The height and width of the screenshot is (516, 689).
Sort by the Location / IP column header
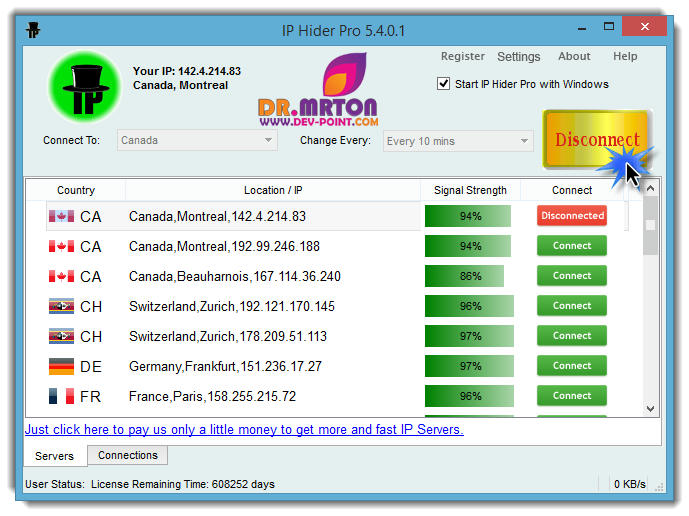273,190
